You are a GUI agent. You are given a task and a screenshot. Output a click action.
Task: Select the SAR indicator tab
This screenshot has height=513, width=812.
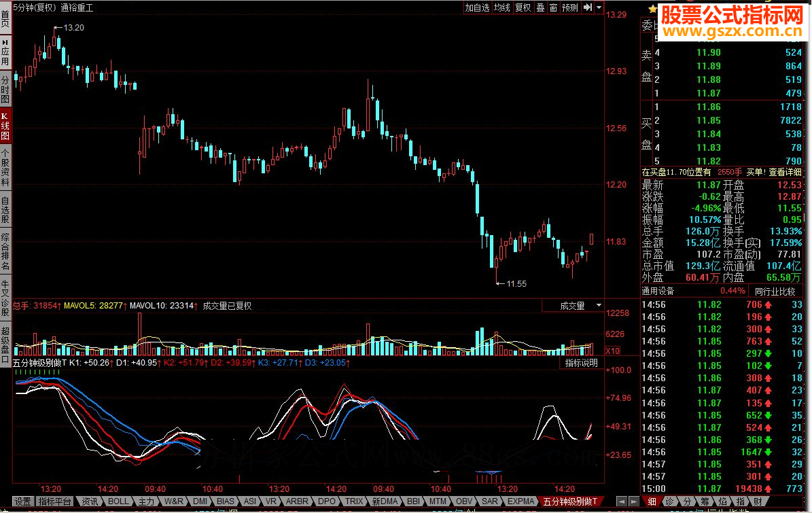[x=489, y=501]
